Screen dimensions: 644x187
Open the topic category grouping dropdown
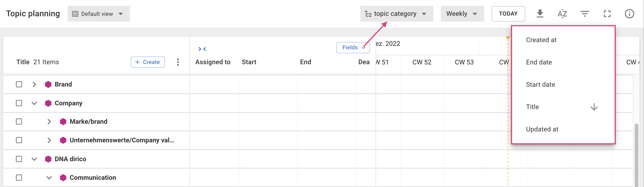[x=397, y=14]
